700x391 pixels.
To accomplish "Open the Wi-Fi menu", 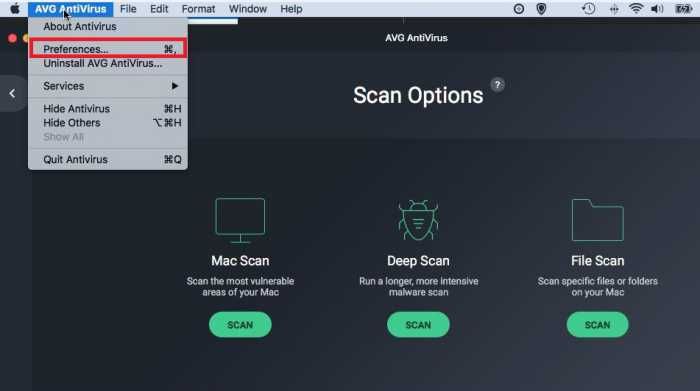I will (x=636, y=8).
